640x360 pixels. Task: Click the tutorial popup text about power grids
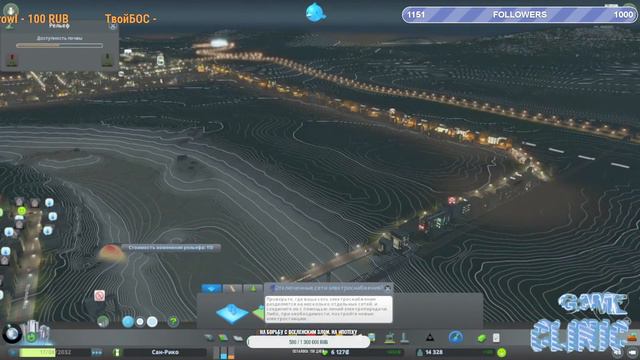[328, 309]
